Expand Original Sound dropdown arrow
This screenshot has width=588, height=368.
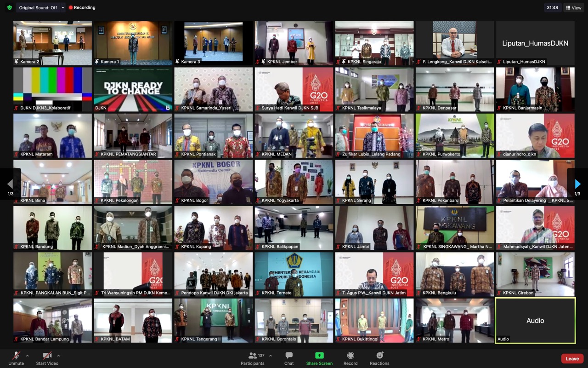pyautogui.click(x=63, y=8)
